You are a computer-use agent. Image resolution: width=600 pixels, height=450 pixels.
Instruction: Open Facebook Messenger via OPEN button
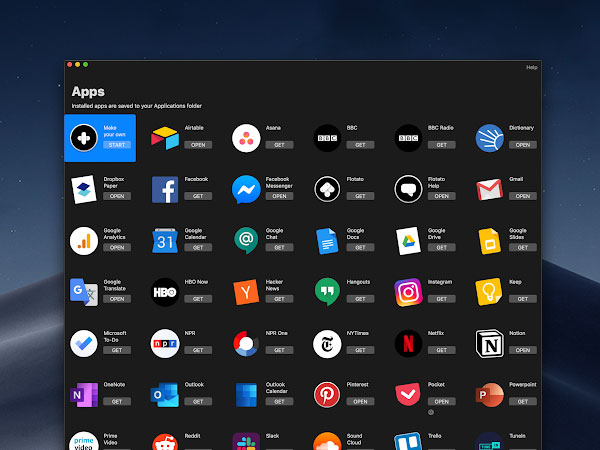pos(279,196)
